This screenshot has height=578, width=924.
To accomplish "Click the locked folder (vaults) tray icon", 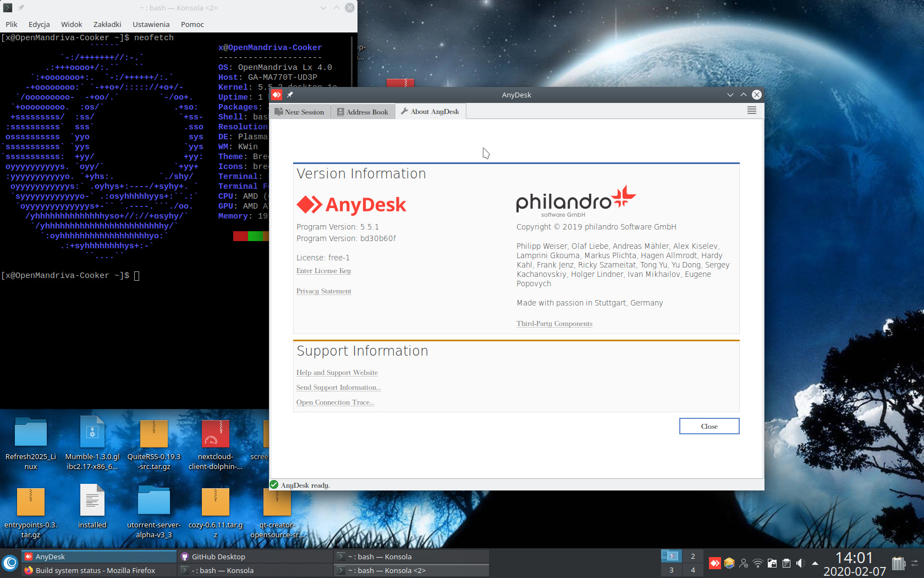I will 772,563.
